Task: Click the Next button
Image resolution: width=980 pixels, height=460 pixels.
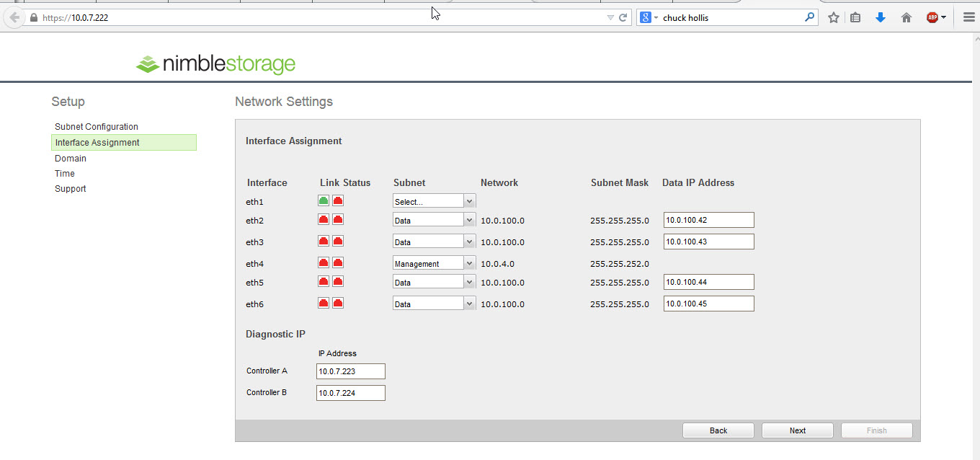Action: pos(797,430)
